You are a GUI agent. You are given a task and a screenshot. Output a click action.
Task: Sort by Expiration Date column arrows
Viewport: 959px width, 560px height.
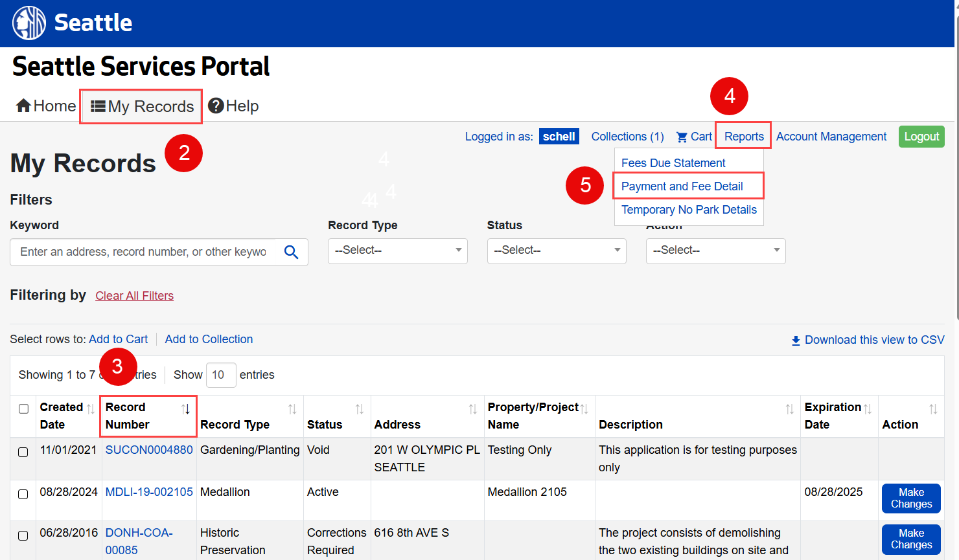point(867,409)
